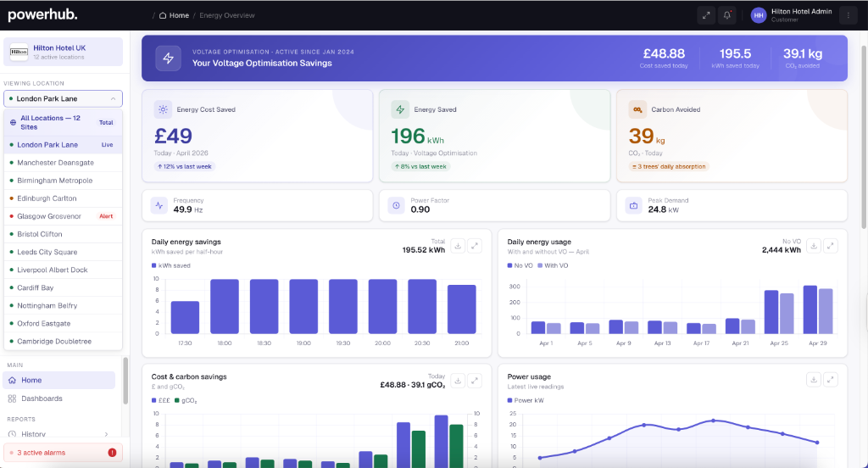
Task: Click the 12% vs last week badge
Action: (184, 167)
